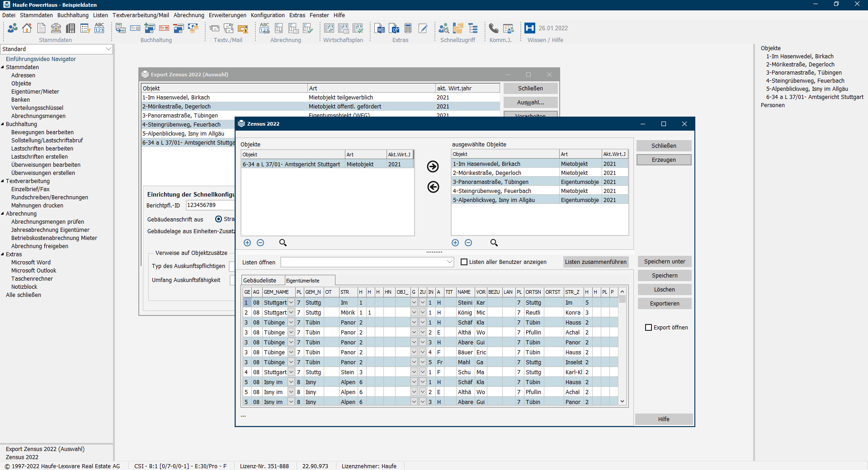Collapse the Buchhaltung tree node
This screenshot has width=868, height=470.
click(x=3, y=124)
